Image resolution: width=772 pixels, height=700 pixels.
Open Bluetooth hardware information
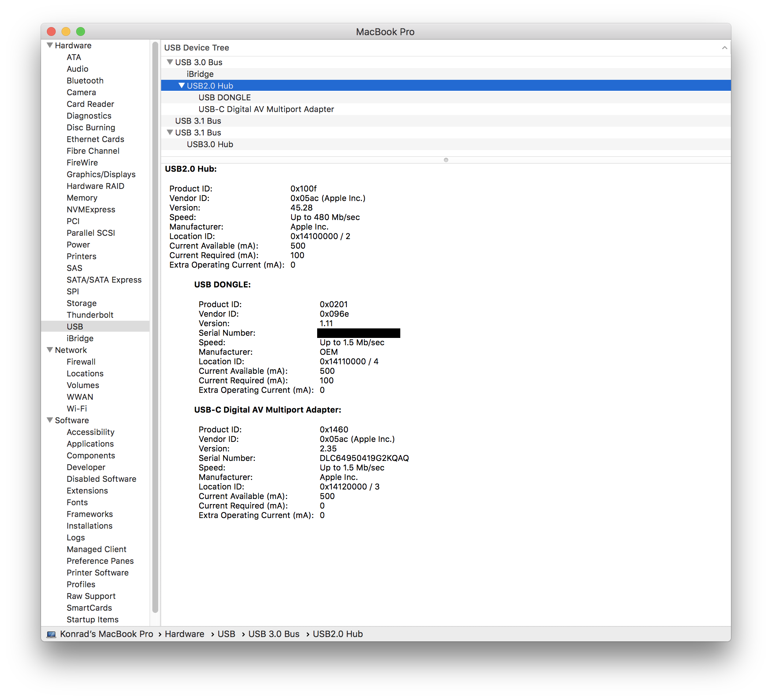(85, 81)
